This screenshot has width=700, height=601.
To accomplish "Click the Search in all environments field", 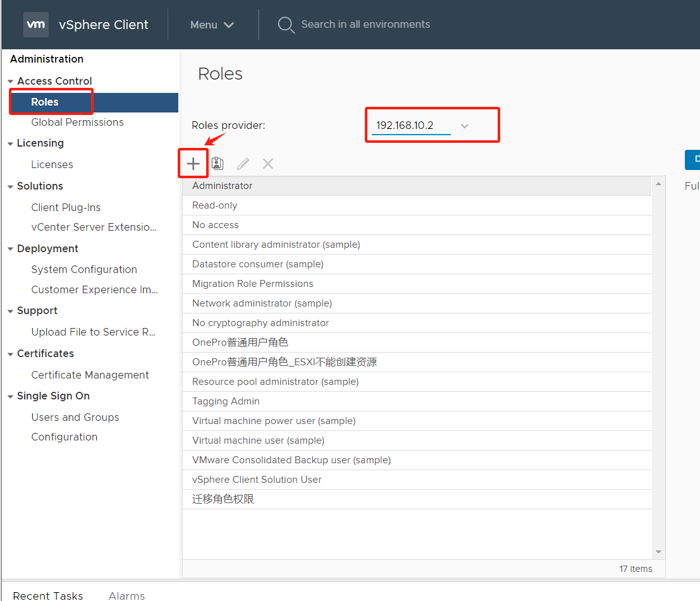I will [365, 24].
